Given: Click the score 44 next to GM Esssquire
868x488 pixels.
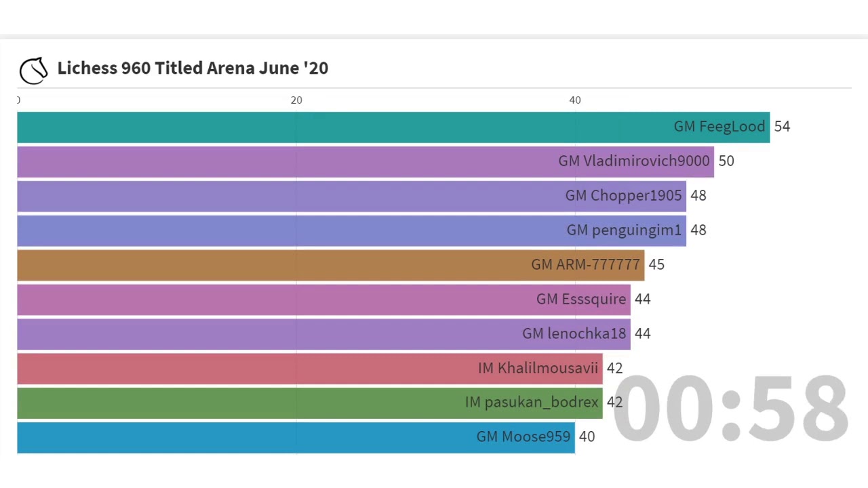Looking at the screenshot, I should pos(642,299).
